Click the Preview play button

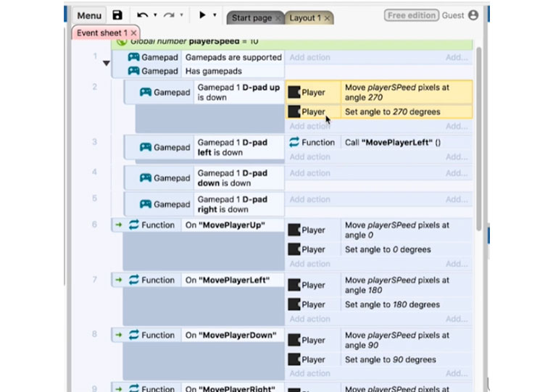(202, 14)
